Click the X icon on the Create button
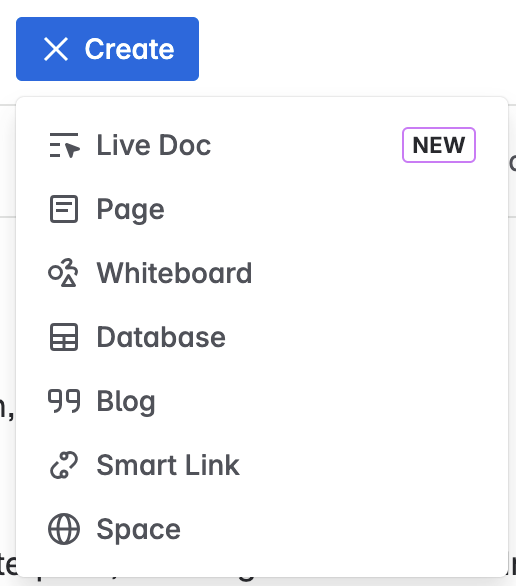Viewport: 516px width, 586px height. 56,49
